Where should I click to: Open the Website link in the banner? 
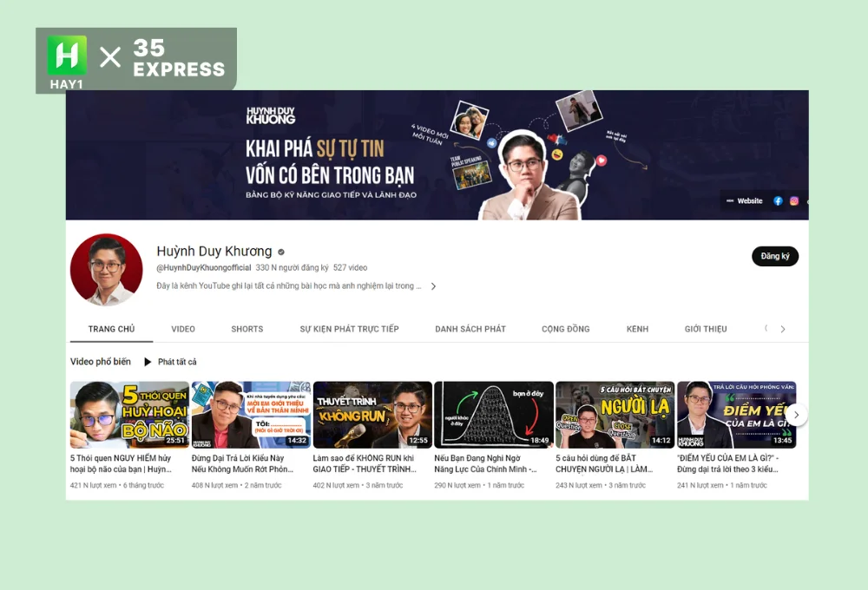click(x=750, y=201)
